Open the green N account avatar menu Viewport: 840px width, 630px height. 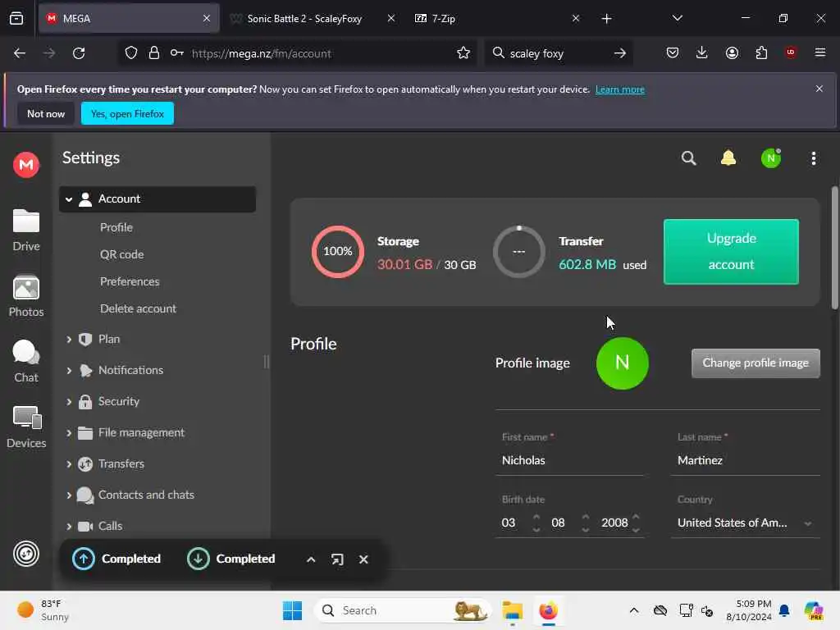(771, 158)
